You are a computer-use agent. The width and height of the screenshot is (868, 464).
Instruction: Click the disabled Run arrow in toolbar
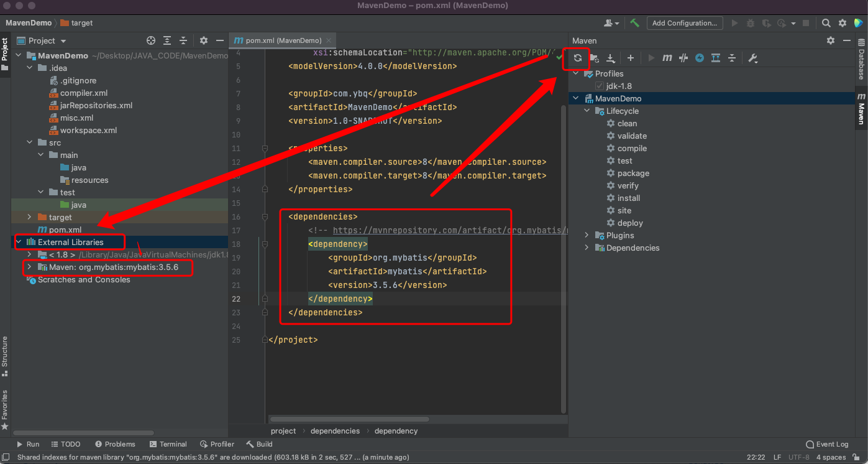tap(735, 23)
